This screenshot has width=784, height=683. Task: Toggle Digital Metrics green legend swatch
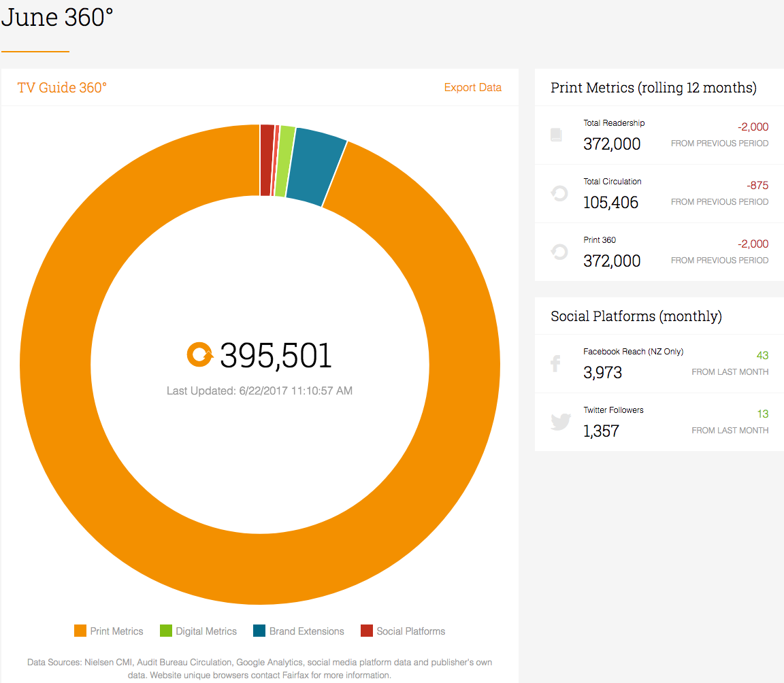click(x=166, y=631)
